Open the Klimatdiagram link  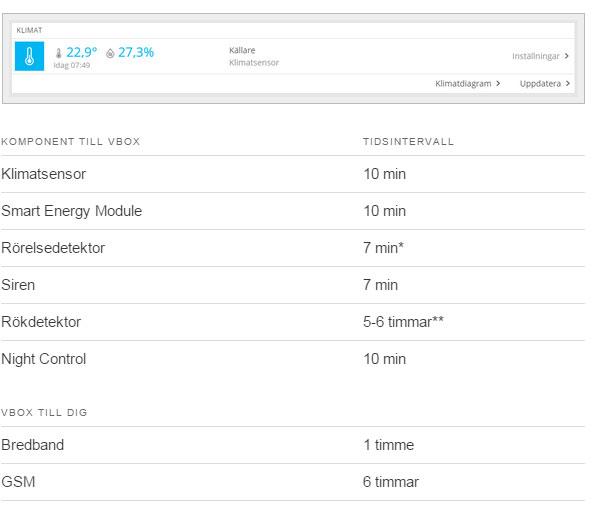463,84
